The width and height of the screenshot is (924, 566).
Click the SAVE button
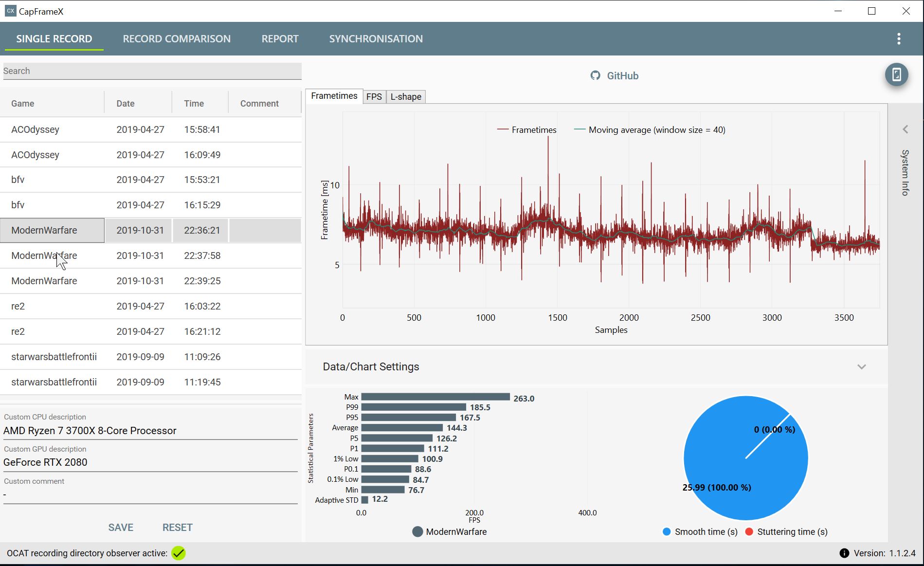(121, 528)
